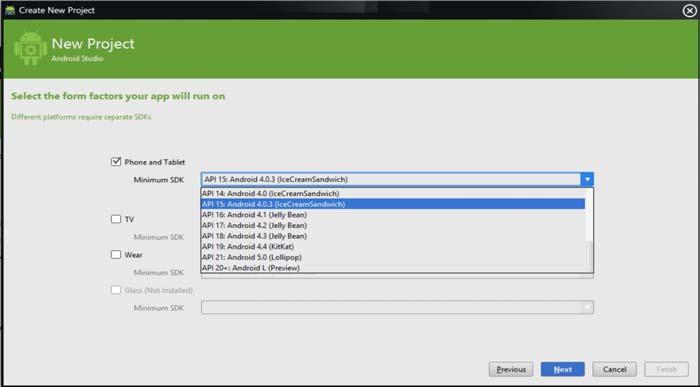The image size is (700, 387).
Task: Choose API 17: Android 4.2 (Jelly Bean)
Action: 393,225
